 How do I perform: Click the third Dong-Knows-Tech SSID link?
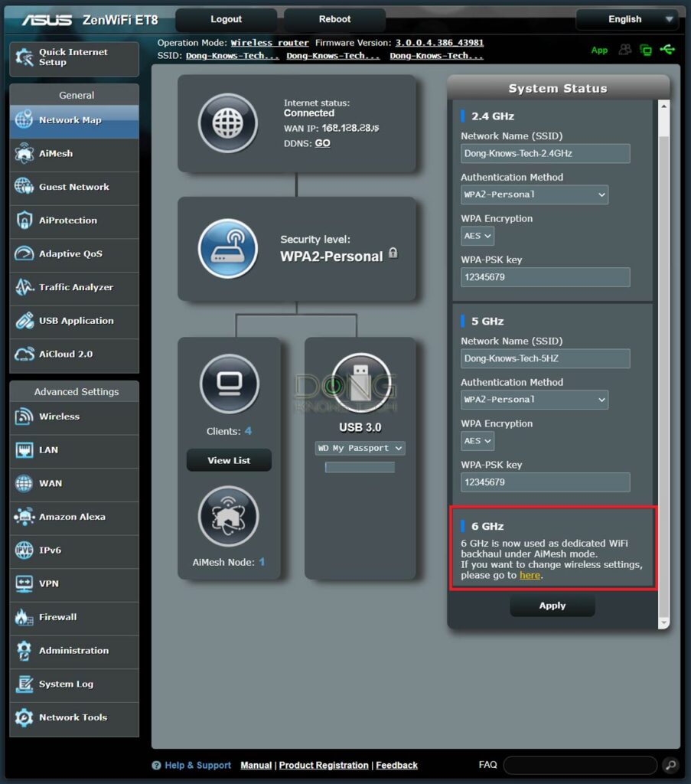click(436, 56)
